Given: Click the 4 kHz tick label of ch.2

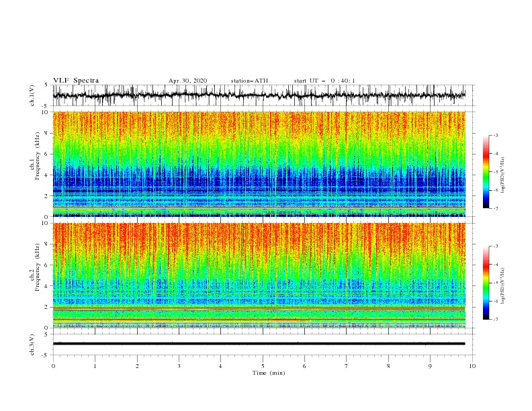Looking at the screenshot, I should pyautogui.click(x=47, y=286).
